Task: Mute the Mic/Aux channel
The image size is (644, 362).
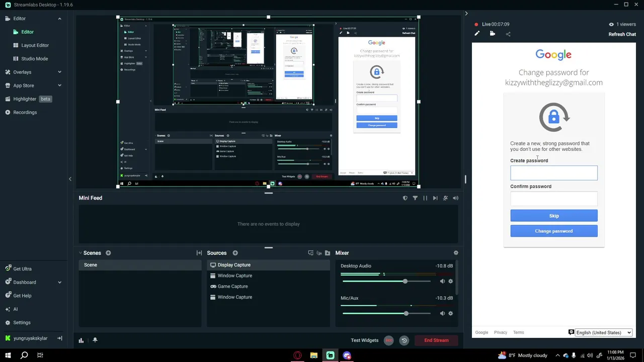Action: (442, 313)
